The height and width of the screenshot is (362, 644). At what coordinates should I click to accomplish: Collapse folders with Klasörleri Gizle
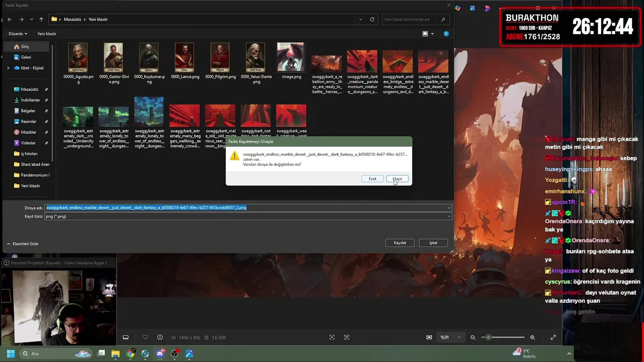(x=23, y=244)
